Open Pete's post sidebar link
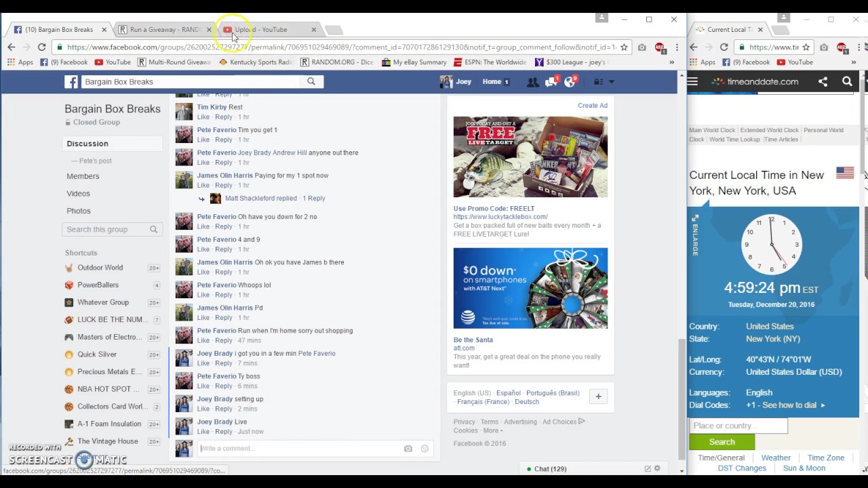 [x=95, y=161]
